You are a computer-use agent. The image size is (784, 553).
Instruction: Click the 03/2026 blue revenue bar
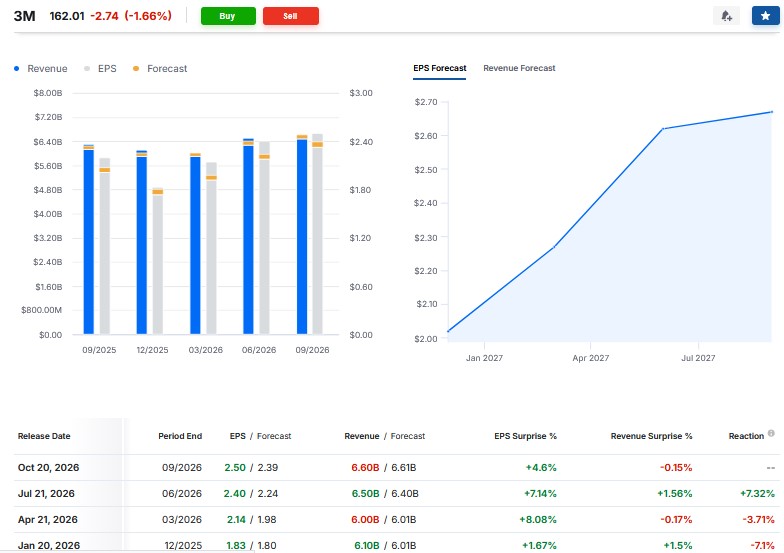tap(195, 244)
